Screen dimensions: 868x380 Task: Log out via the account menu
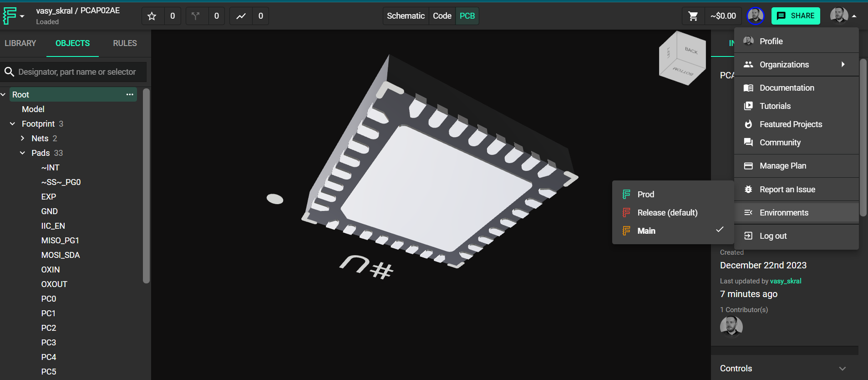[797, 236]
